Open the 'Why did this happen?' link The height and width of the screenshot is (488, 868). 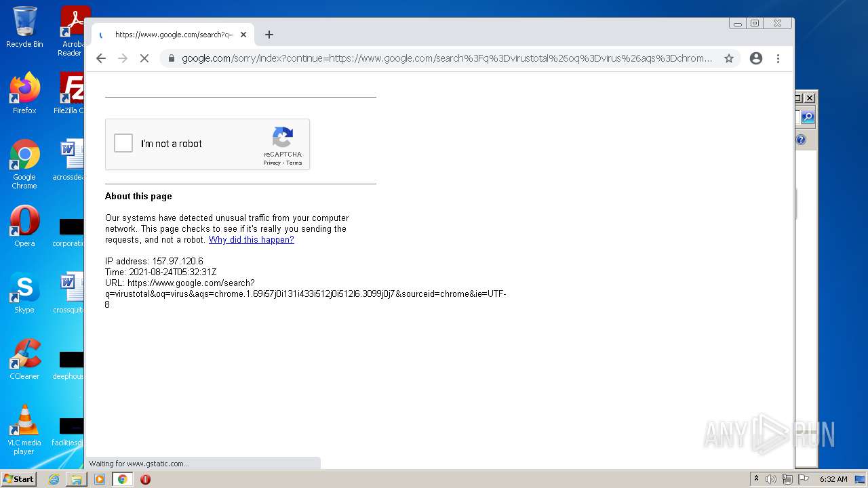click(251, 240)
